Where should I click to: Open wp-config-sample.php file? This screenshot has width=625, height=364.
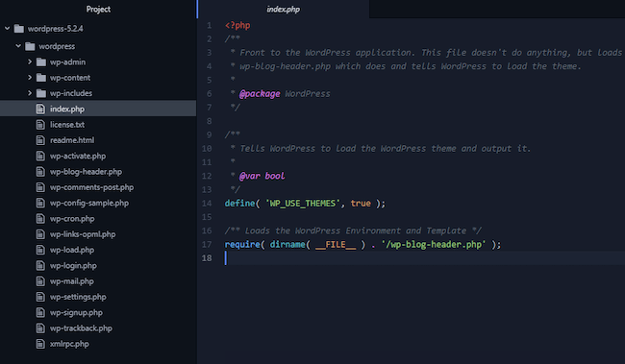[x=89, y=203]
